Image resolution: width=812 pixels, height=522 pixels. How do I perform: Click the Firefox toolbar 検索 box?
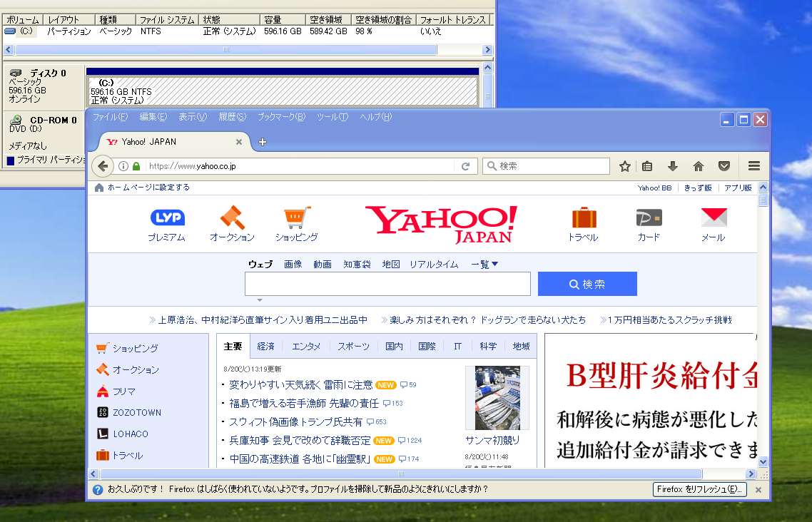[x=546, y=166]
